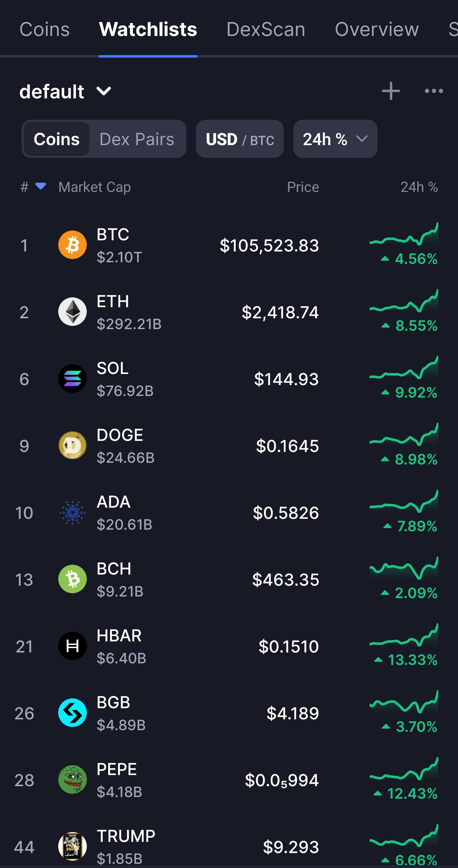
Task: Tap the PEPE frog coin logo
Action: 73,780
